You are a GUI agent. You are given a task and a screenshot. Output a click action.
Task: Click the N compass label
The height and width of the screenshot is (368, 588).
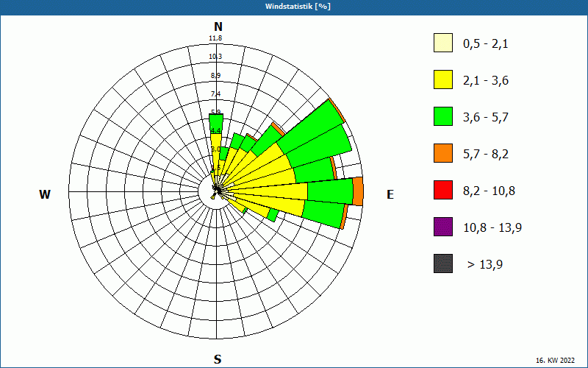click(x=218, y=26)
